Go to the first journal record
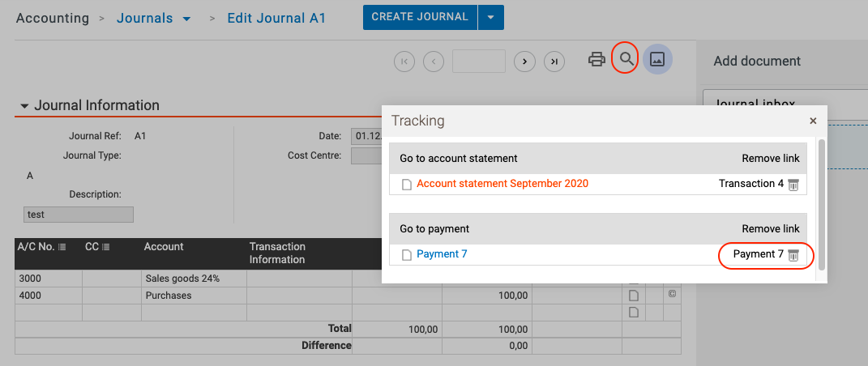868x366 pixels. [404, 61]
